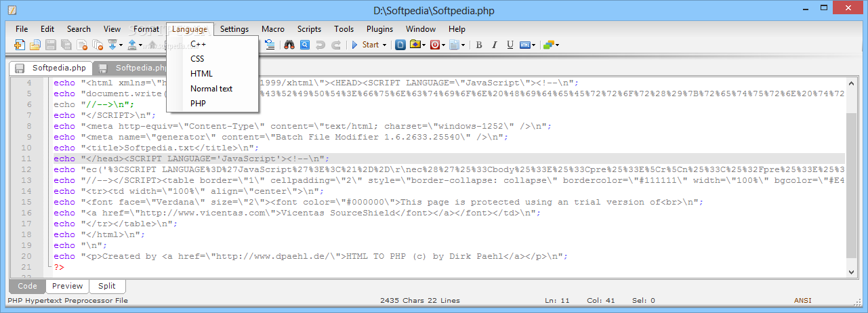Image resolution: width=868 pixels, height=313 pixels.
Task: Create a new file with the toolbar icon
Action: click(x=20, y=45)
